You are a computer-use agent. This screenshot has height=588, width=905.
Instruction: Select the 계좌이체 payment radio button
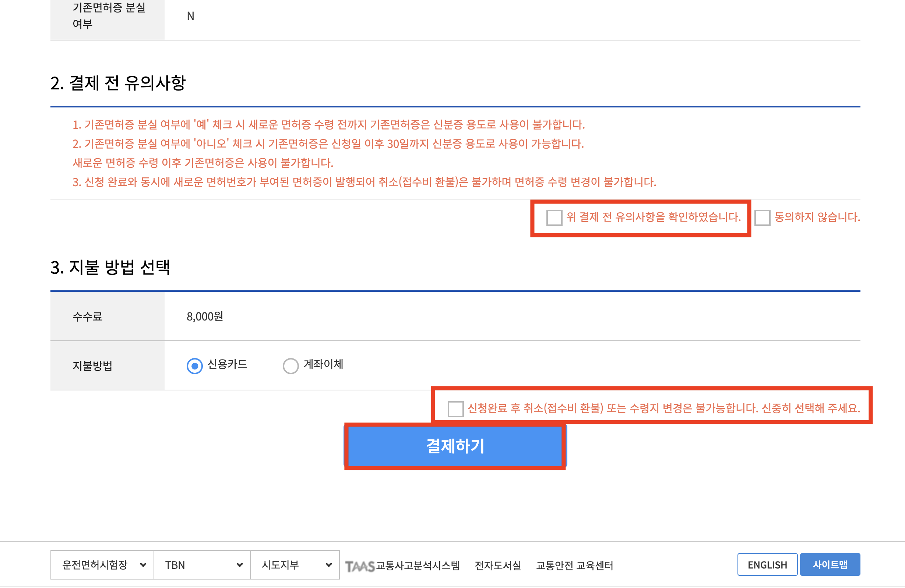coord(291,366)
